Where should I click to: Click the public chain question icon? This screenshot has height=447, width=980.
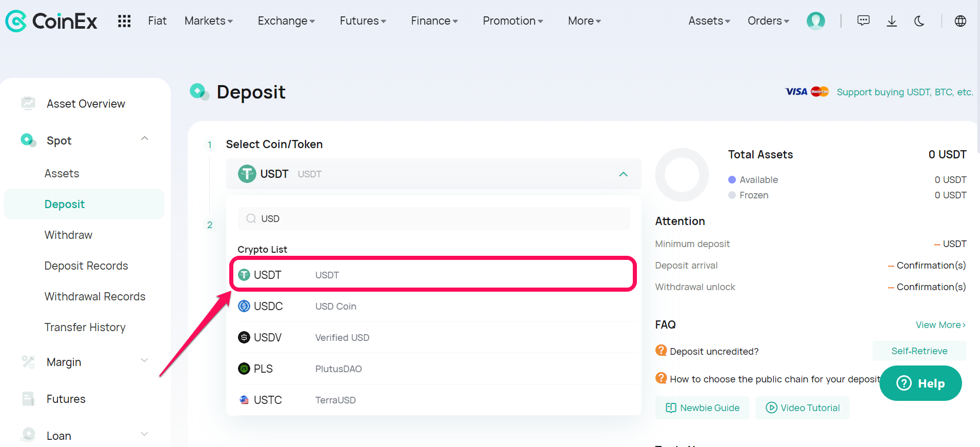661,378
